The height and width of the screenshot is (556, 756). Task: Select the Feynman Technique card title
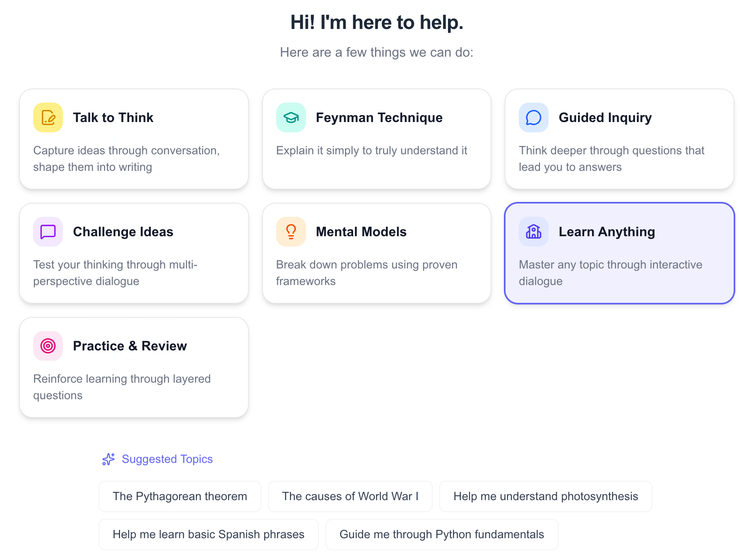379,117
